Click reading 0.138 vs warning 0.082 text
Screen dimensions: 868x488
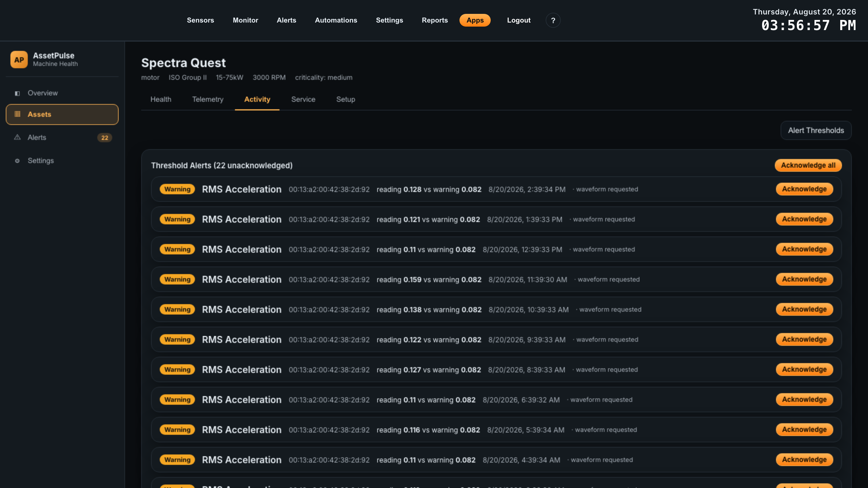[429, 310]
